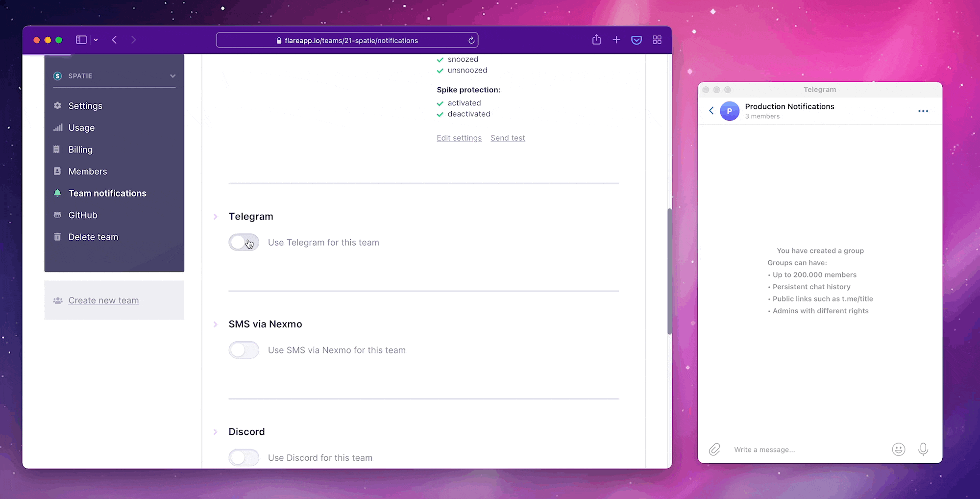Click the Spatie team logo icon

point(57,76)
